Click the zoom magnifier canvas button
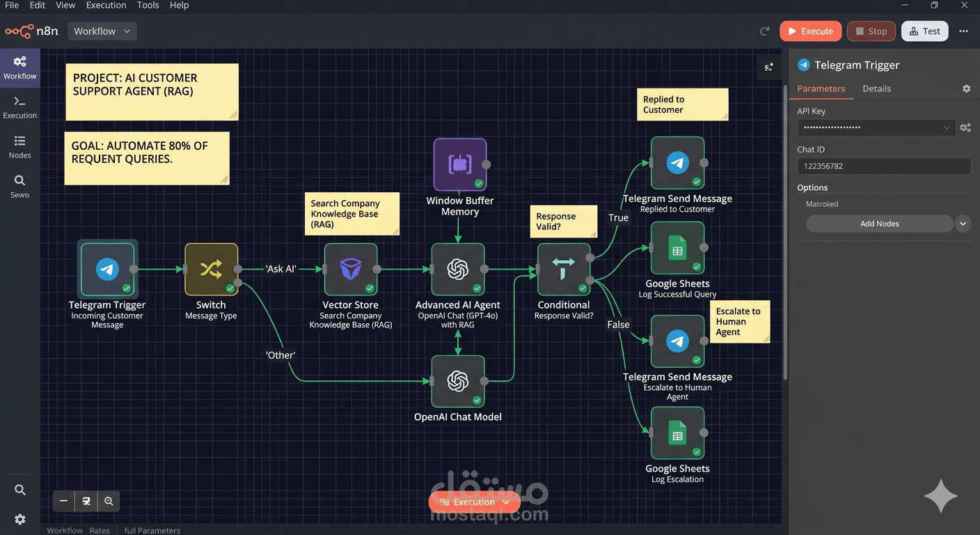Image resolution: width=980 pixels, height=535 pixels. (x=109, y=501)
